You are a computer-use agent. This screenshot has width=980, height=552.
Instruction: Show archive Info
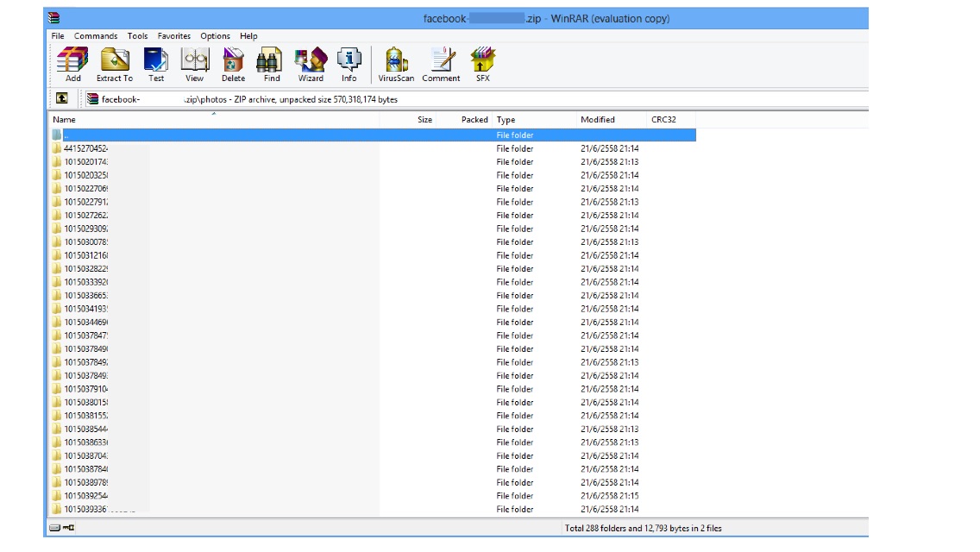[x=349, y=65]
